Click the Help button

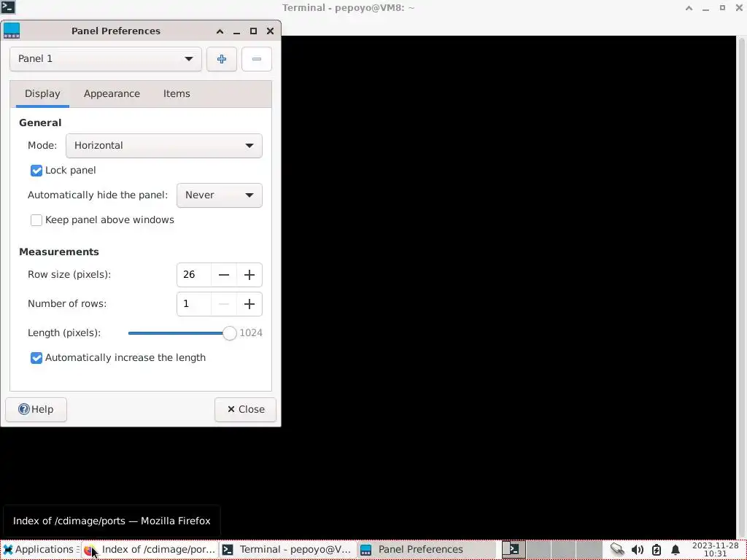click(36, 410)
